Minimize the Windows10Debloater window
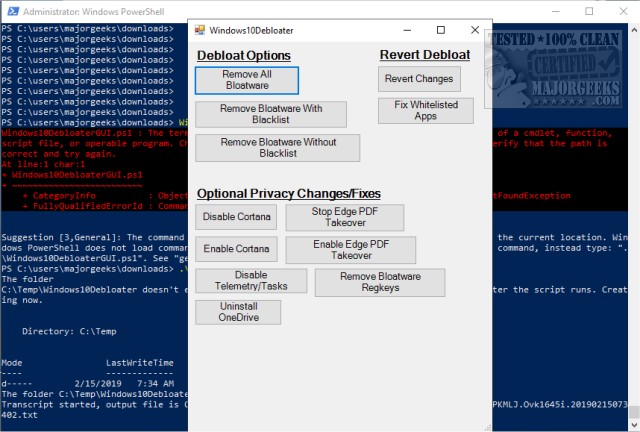This screenshot has height=432, width=640. (407, 30)
